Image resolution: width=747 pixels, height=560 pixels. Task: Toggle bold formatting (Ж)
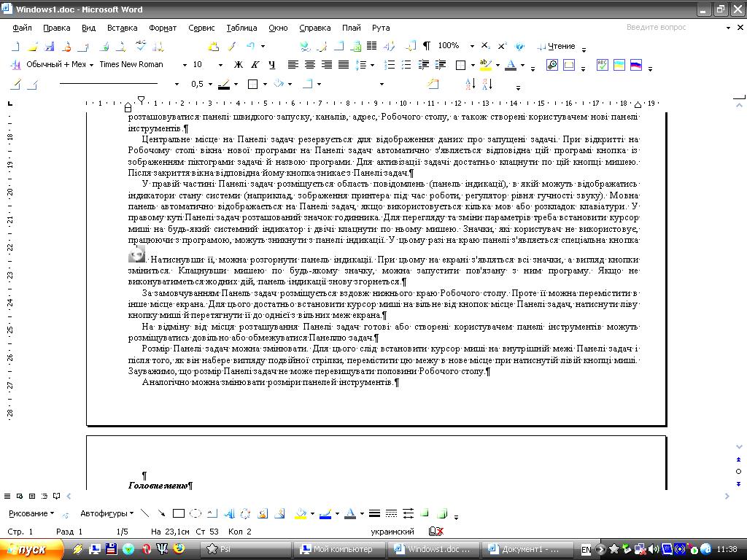[239, 65]
